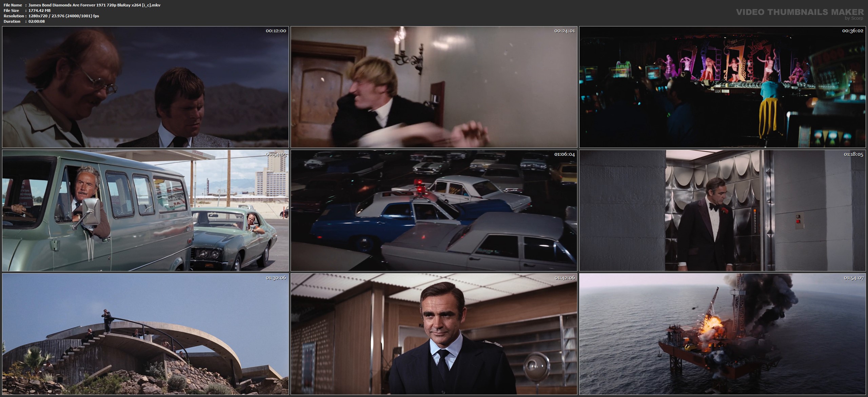Click the file name text ending in .mkv

click(x=95, y=5)
